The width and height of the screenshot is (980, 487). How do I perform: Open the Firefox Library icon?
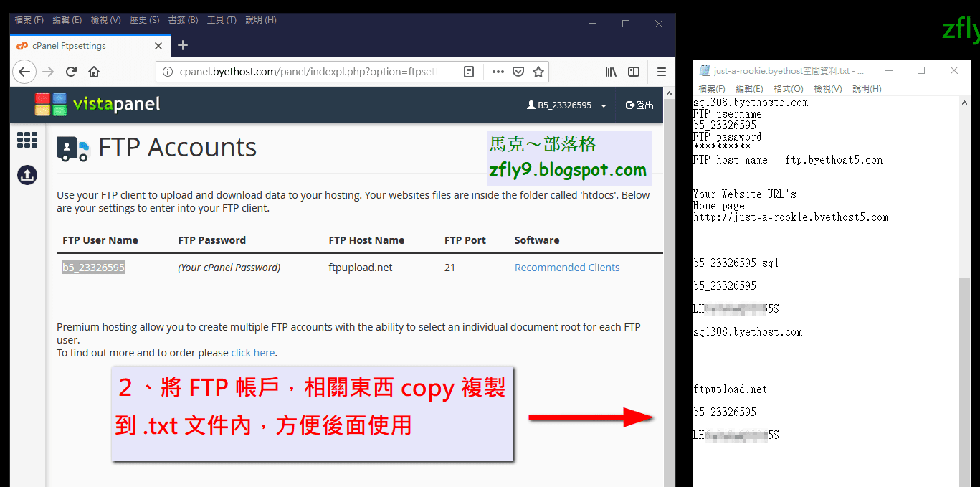[610, 71]
